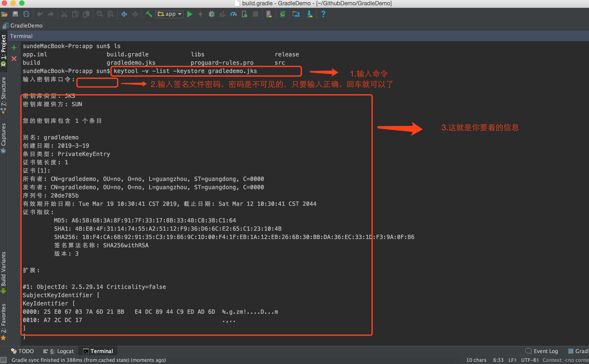589x364 pixels.
Task: Open the TODO tool window
Action: 22,351
